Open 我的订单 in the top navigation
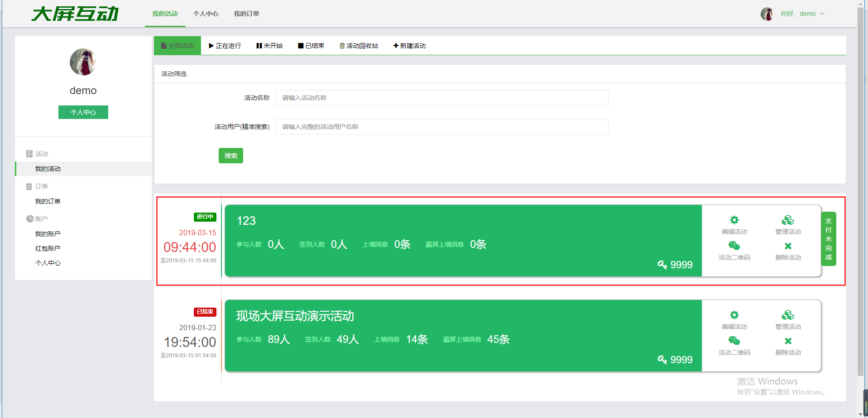This screenshot has height=418, width=868. pyautogui.click(x=246, y=14)
